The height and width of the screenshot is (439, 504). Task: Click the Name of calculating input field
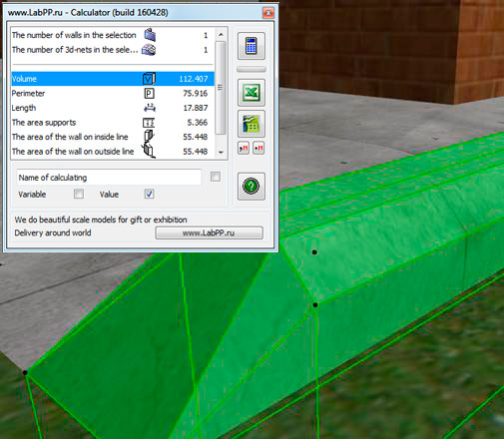(x=109, y=178)
